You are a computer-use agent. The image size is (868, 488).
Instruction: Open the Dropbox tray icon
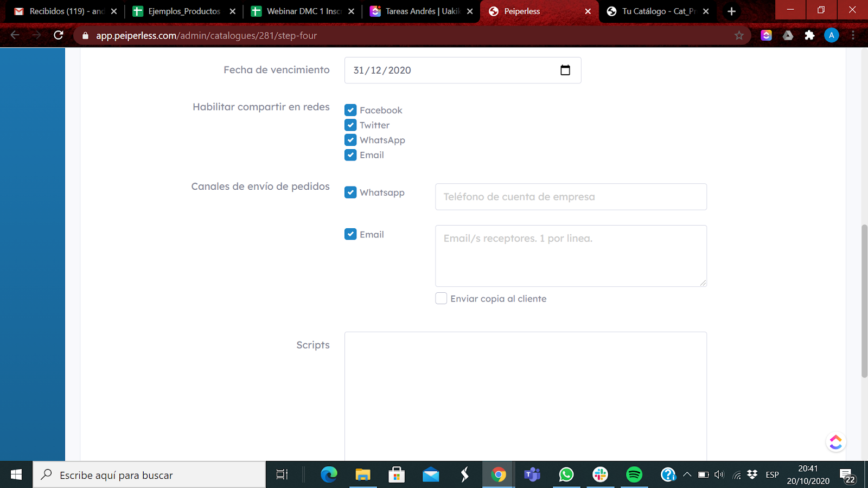click(x=752, y=475)
